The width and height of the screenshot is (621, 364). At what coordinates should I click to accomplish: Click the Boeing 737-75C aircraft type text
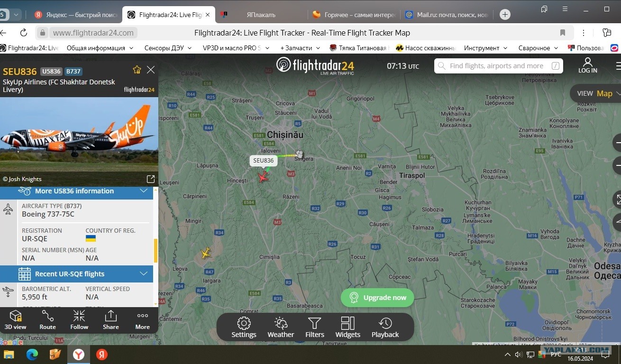click(x=48, y=214)
